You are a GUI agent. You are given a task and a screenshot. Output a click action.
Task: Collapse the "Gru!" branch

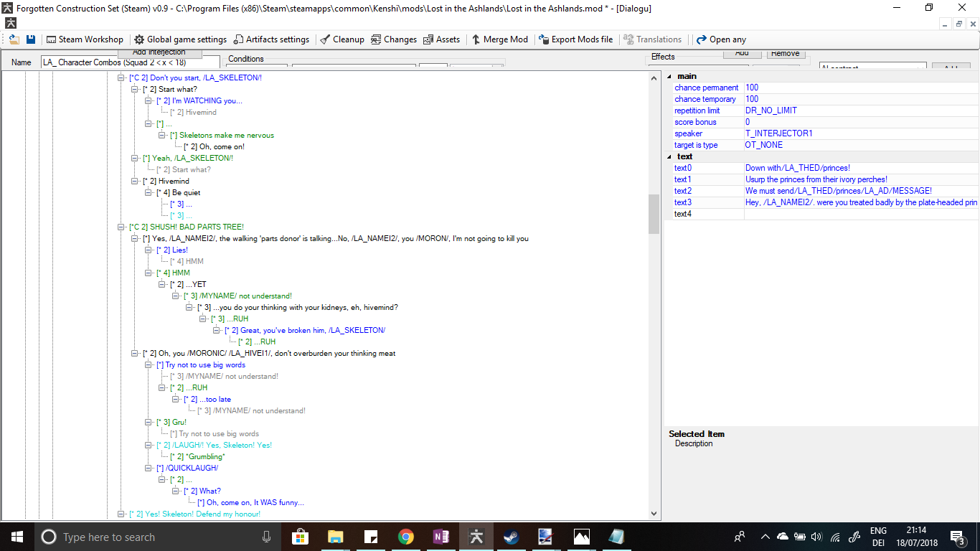click(x=149, y=422)
